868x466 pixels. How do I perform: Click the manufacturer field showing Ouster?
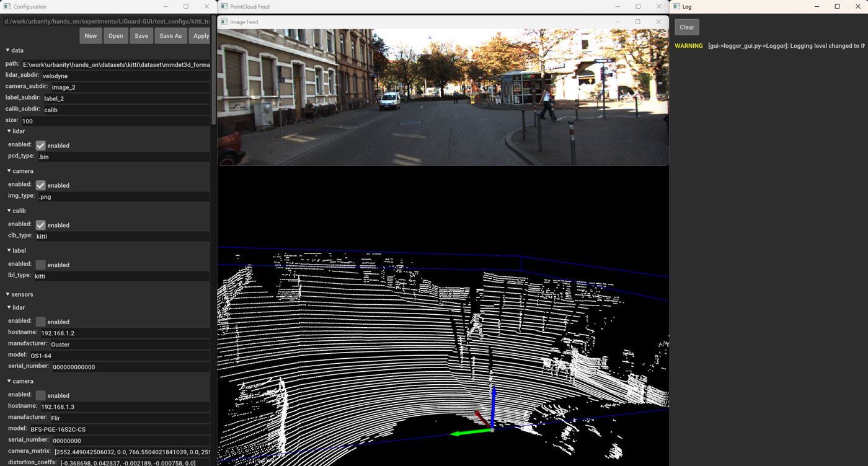[x=129, y=345]
